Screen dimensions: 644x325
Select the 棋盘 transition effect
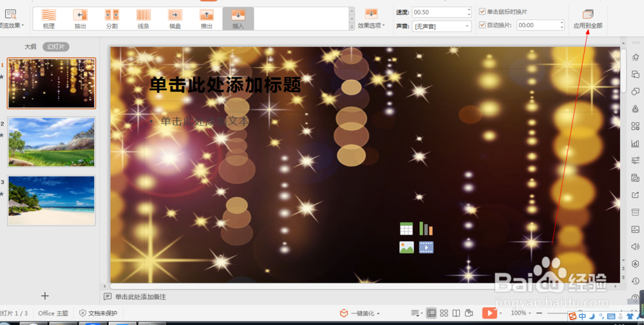click(175, 19)
